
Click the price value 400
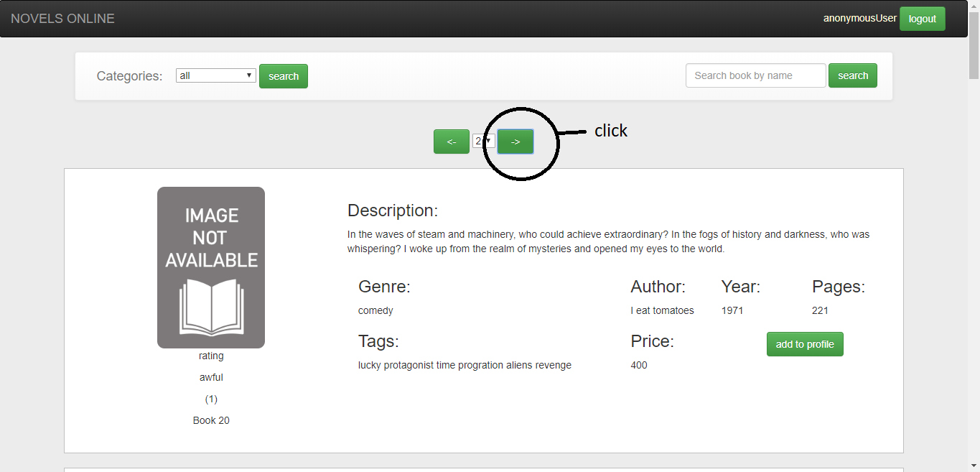pos(639,365)
